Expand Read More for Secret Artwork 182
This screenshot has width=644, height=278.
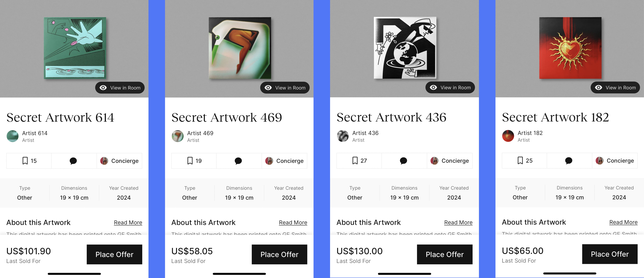point(623,222)
